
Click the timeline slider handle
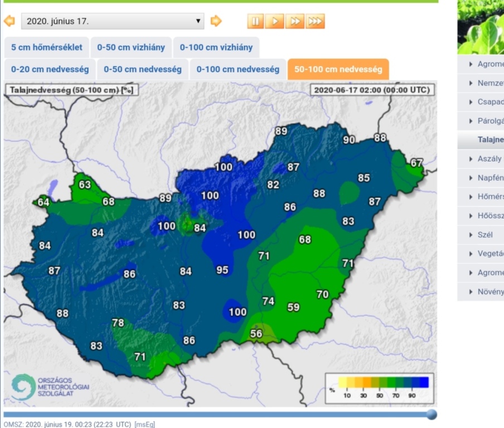click(x=432, y=414)
